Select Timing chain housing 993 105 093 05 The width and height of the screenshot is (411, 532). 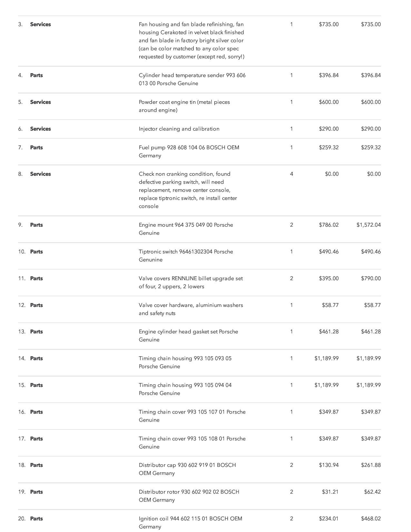tap(185, 362)
